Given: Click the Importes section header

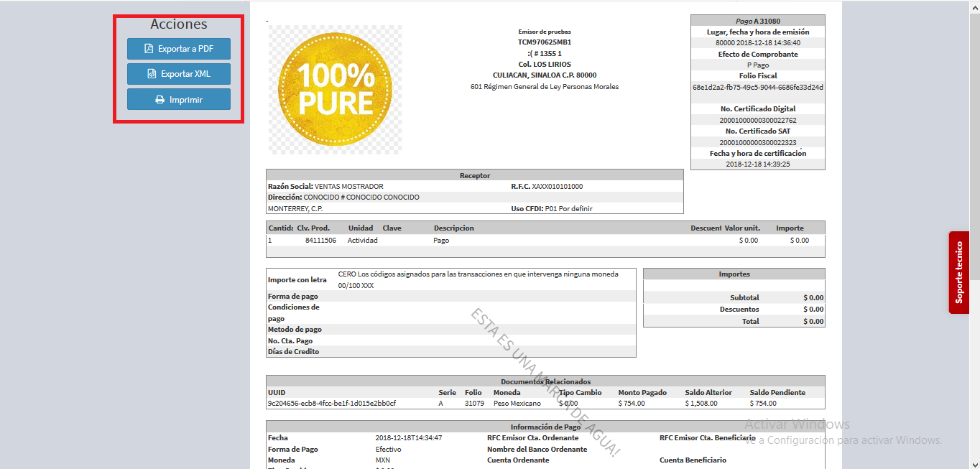Looking at the screenshot, I should click(734, 274).
